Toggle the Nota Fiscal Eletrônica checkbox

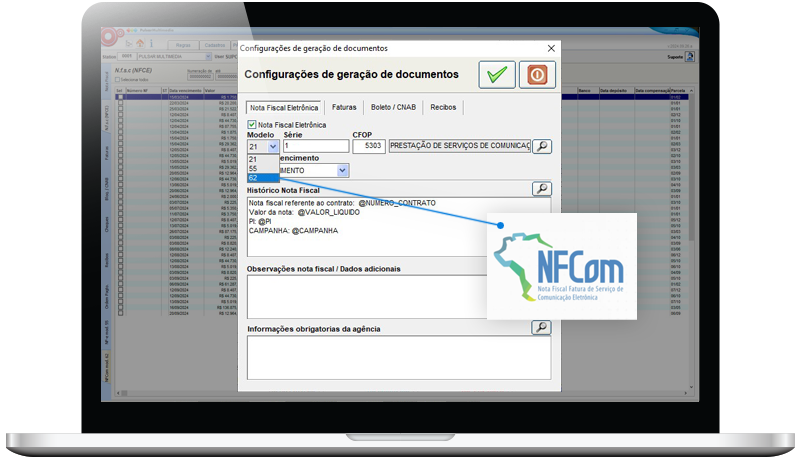tap(252, 124)
